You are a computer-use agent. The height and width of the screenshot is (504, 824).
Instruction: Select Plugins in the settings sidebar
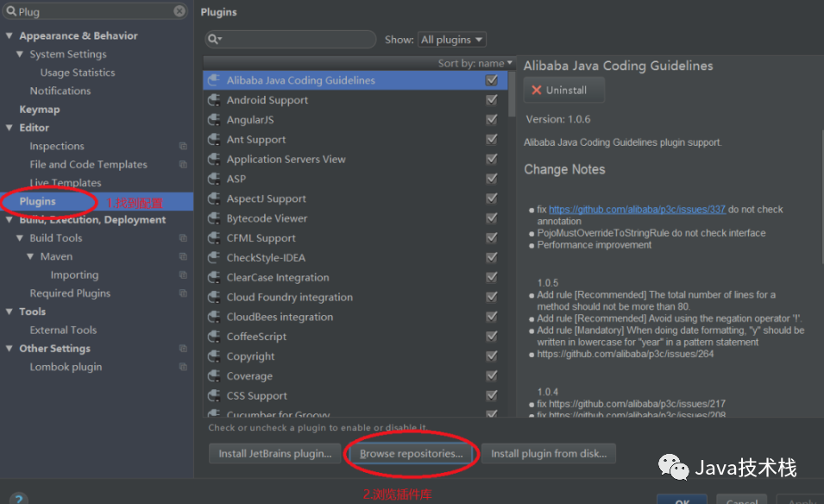click(x=38, y=201)
